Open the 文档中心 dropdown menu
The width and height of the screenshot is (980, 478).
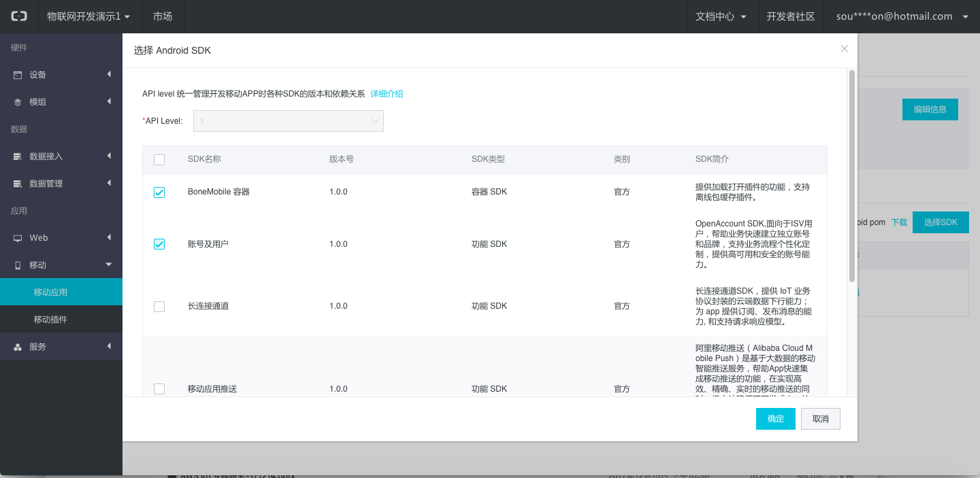(721, 16)
